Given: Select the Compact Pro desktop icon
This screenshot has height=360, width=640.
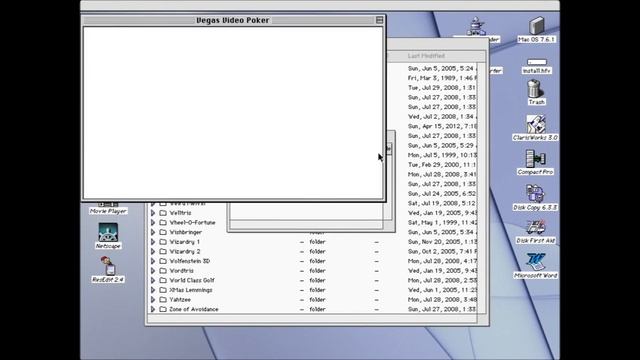Looking at the screenshot, I should tap(535, 158).
